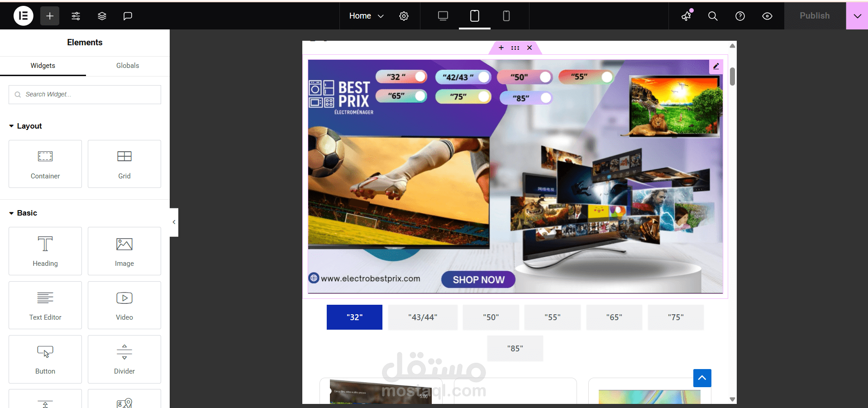Select the Grid layout widget
868x408 pixels.
[124, 164]
